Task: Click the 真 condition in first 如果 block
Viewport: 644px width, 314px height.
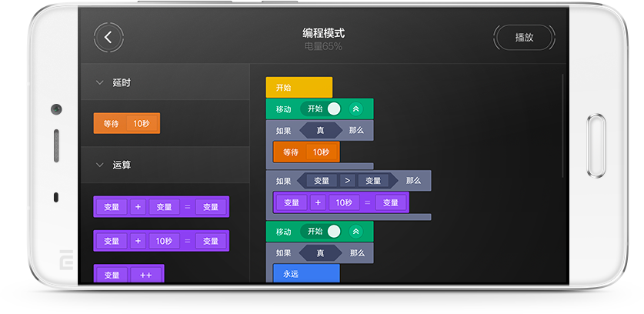Action: coord(320,130)
